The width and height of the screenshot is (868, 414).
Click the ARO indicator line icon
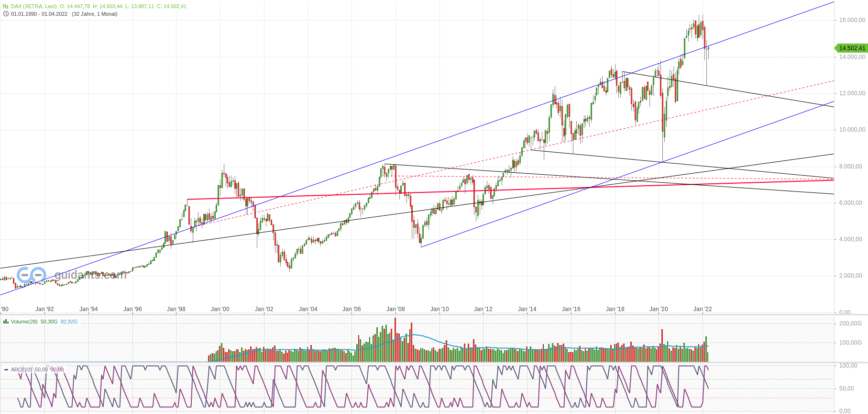(x=6, y=369)
